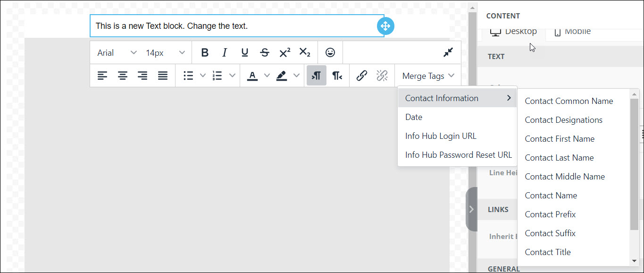
Task: Toggle superscript formatting
Action: [284, 53]
